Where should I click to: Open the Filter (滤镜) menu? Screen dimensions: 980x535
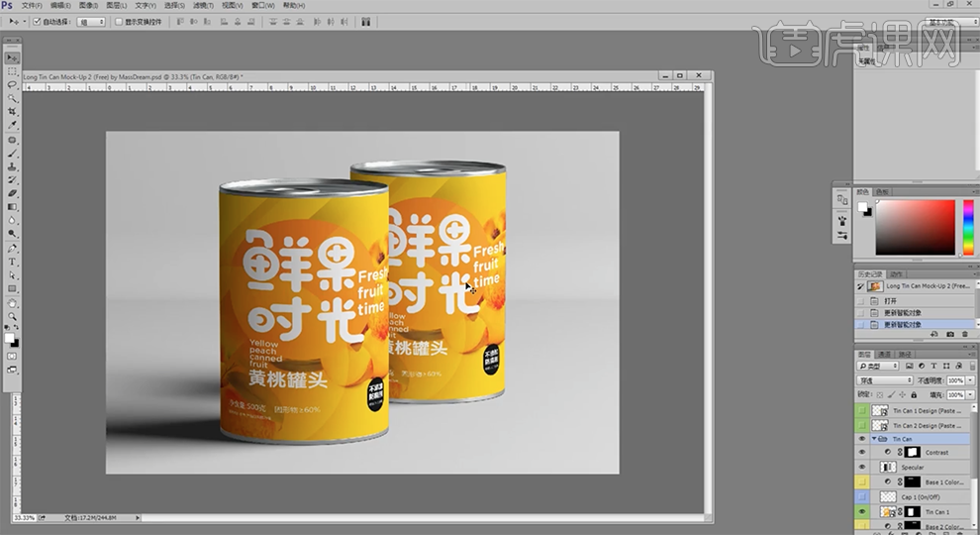tap(203, 6)
